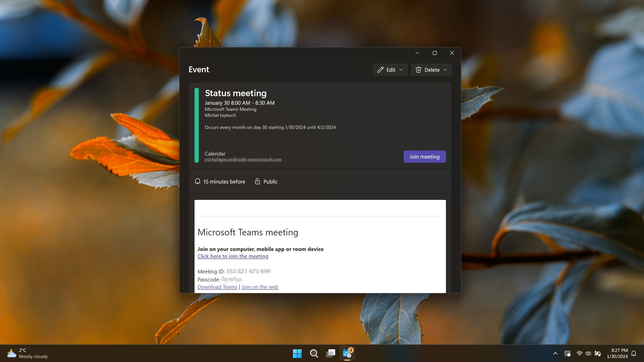Open the Windows Start menu

[x=297, y=353]
